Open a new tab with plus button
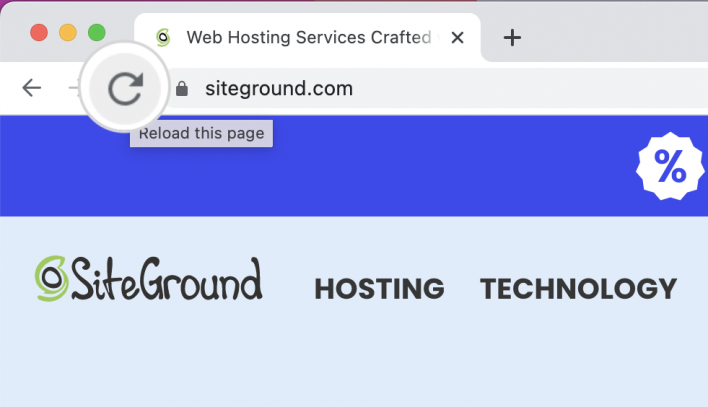 [x=512, y=37]
